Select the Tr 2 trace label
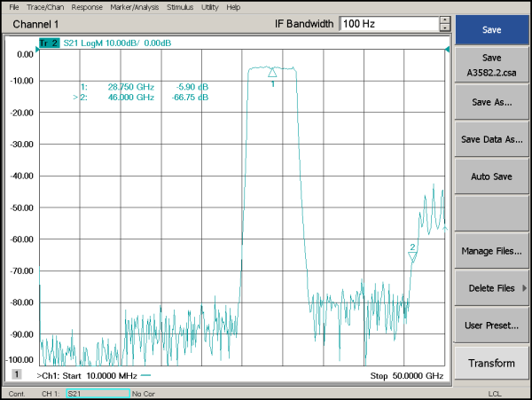The width and height of the screenshot is (532, 400). (x=49, y=43)
